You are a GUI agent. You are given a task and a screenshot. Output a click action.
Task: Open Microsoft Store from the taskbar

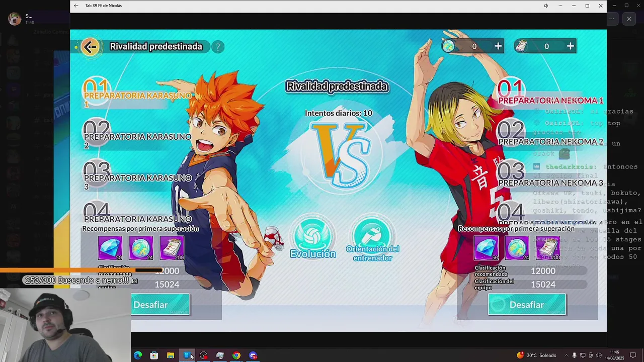click(x=154, y=355)
